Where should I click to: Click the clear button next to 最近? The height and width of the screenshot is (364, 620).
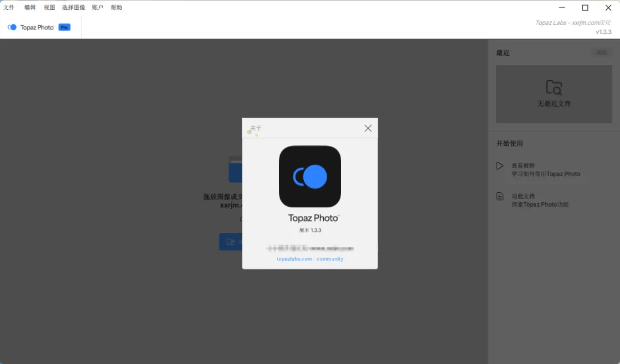pyautogui.click(x=602, y=53)
